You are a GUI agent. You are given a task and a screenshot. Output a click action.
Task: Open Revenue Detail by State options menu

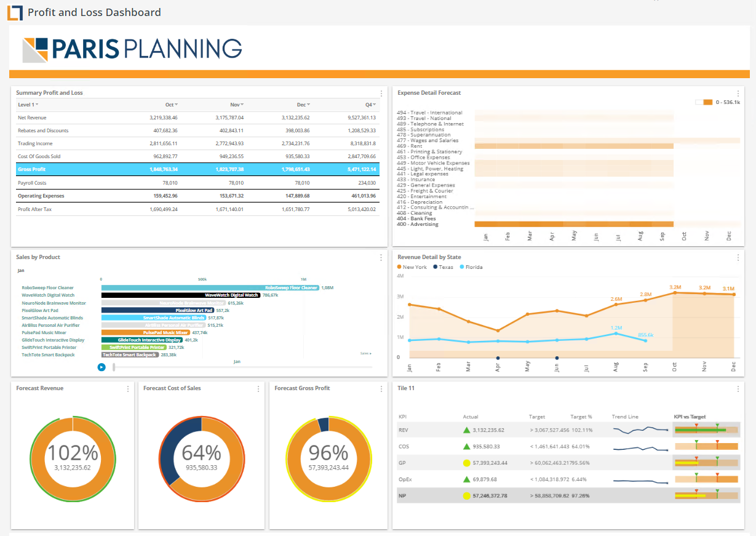(x=738, y=257)
